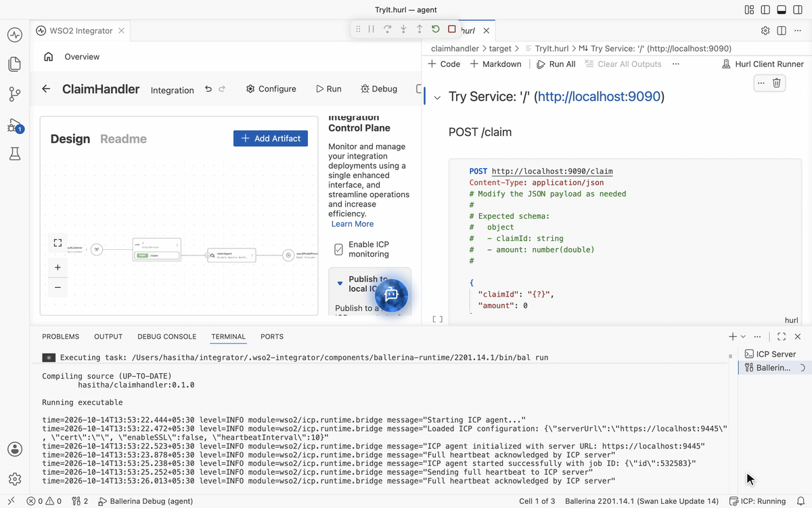Open new terminal launch profile dropdown
Screen dimensions: 812x508
coord(743,337)
